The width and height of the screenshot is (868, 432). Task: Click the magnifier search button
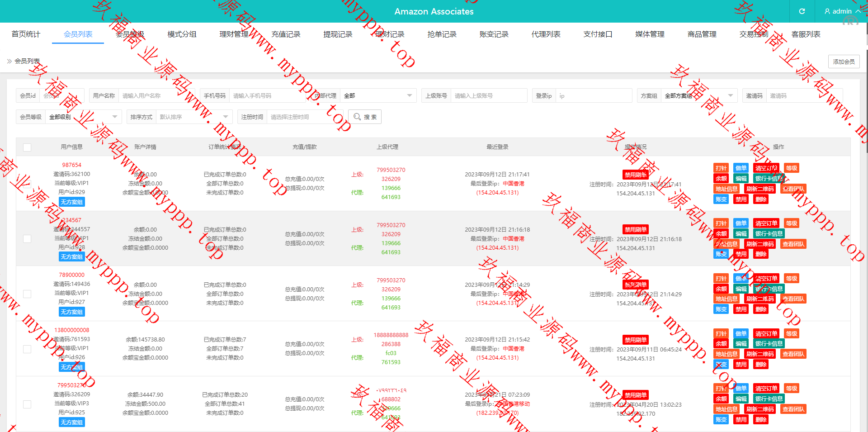point(365,117)
